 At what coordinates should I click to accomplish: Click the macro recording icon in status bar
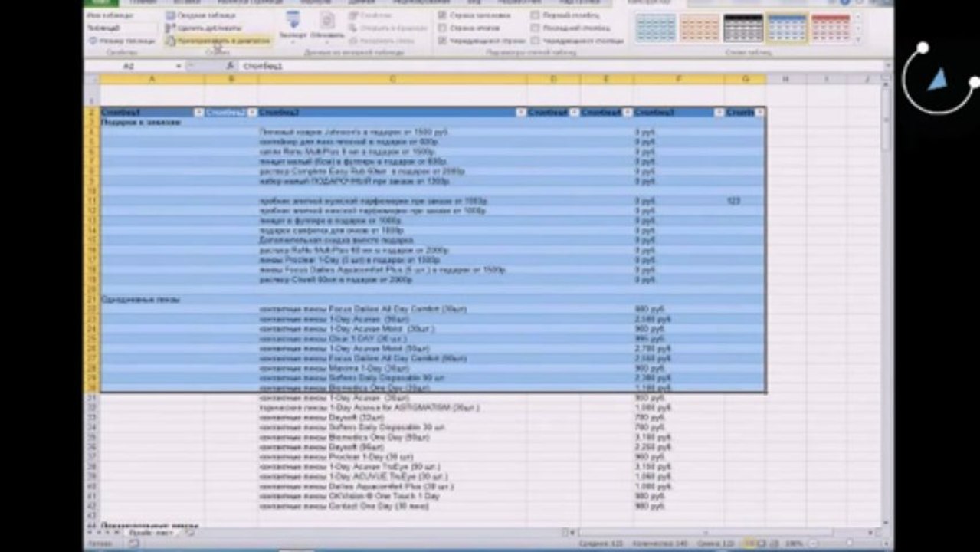click(x=135, y=543)
